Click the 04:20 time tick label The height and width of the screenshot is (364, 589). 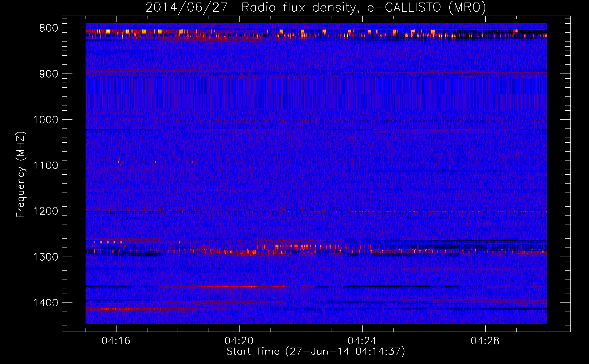click(239, 341)
